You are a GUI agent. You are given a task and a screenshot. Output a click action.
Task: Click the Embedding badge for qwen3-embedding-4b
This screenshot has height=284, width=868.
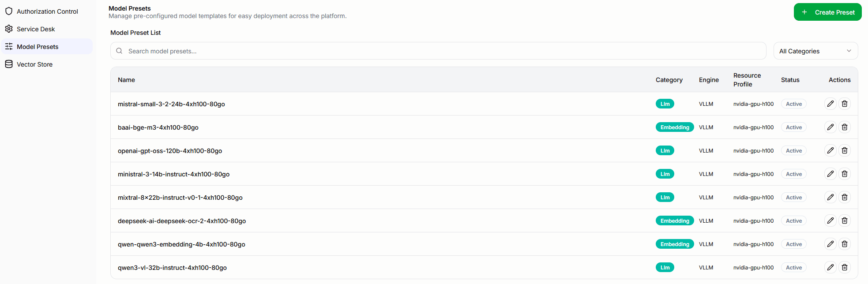pos(675,244)
